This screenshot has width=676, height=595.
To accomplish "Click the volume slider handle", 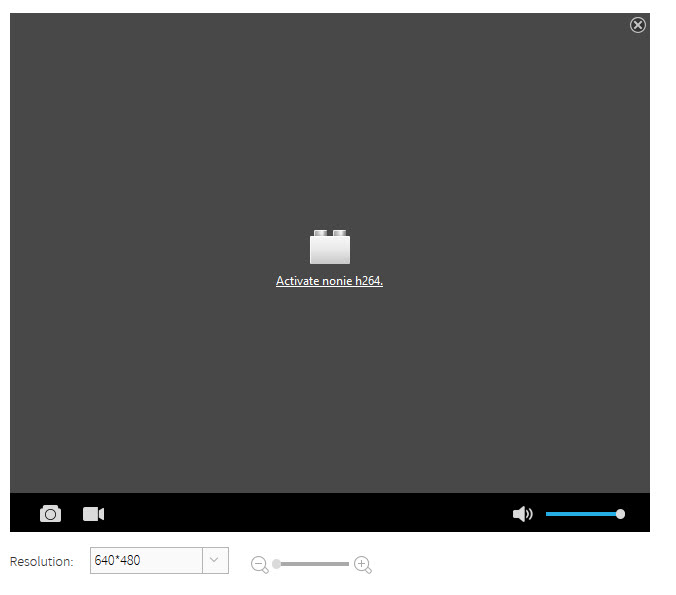I will coord(621,514).
